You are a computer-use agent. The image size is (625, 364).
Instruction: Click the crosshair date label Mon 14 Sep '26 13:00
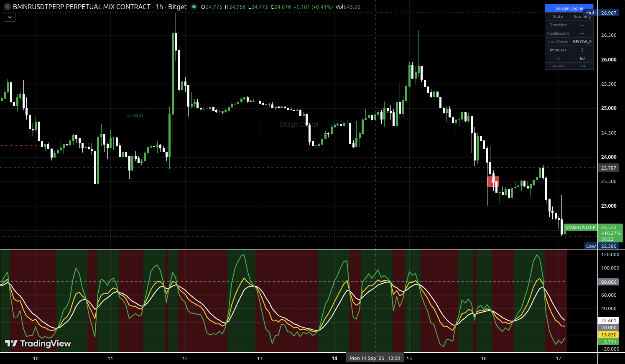375,358
